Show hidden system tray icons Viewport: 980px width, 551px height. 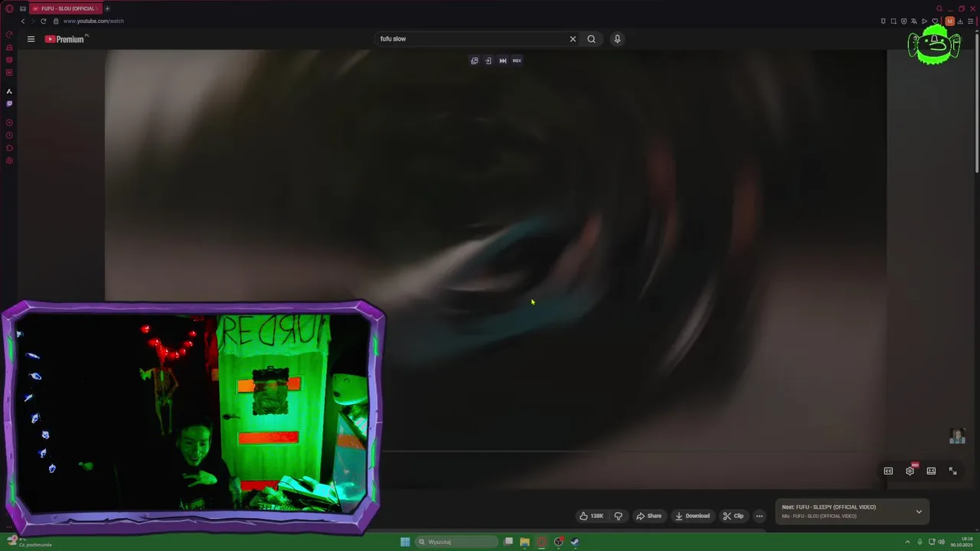(908, 542)
